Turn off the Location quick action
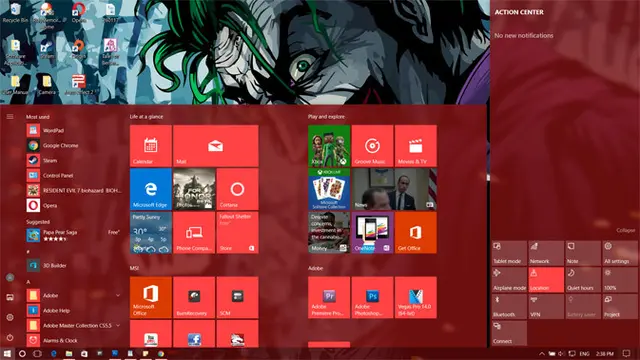This screenshot has width=640, height=360. click(x=546, y=280)
